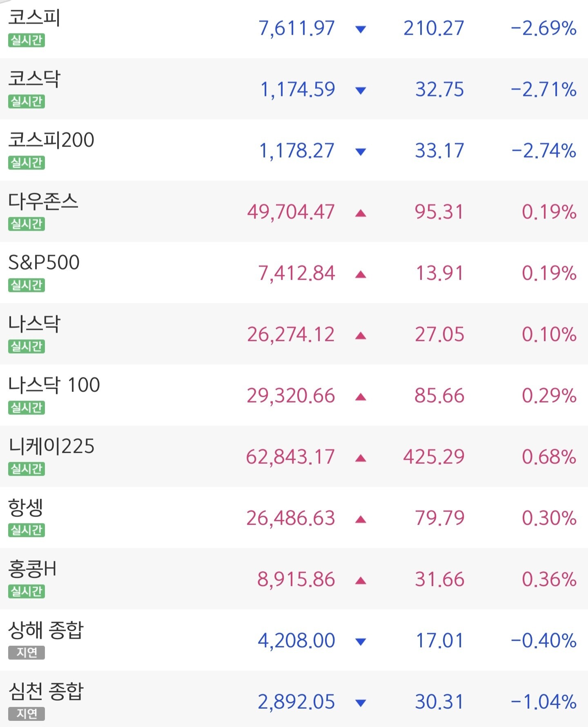The image size is (588, 727).
Task: Select the 나스닥 100 index label
Action: tap(54, 385)
